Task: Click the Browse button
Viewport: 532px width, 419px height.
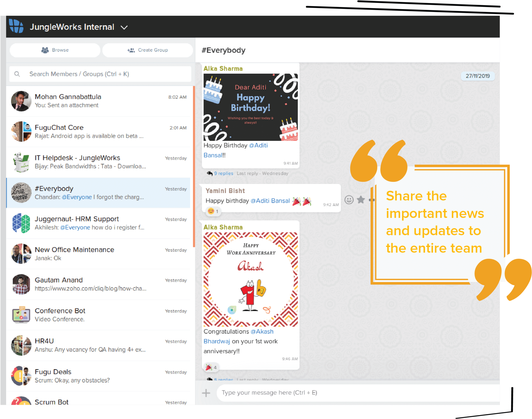Action: (x=55, y=50)
